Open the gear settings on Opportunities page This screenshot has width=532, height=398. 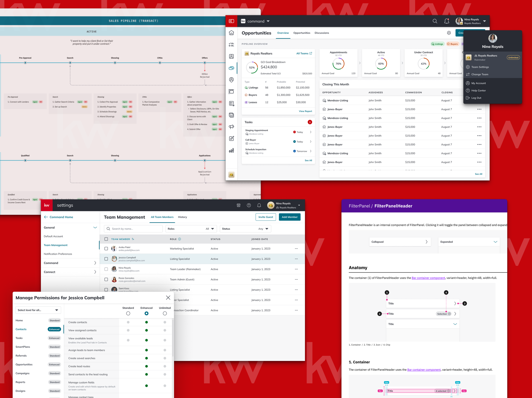tap(449, 33)
